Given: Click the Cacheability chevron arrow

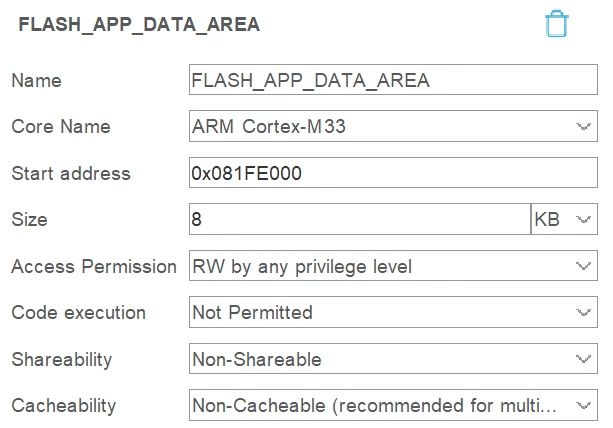Looking at the screenshot, I should tap(583, 406).
